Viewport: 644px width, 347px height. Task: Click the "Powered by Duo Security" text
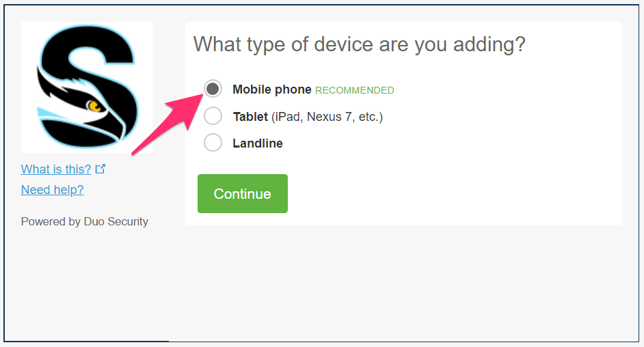[85, 221]
